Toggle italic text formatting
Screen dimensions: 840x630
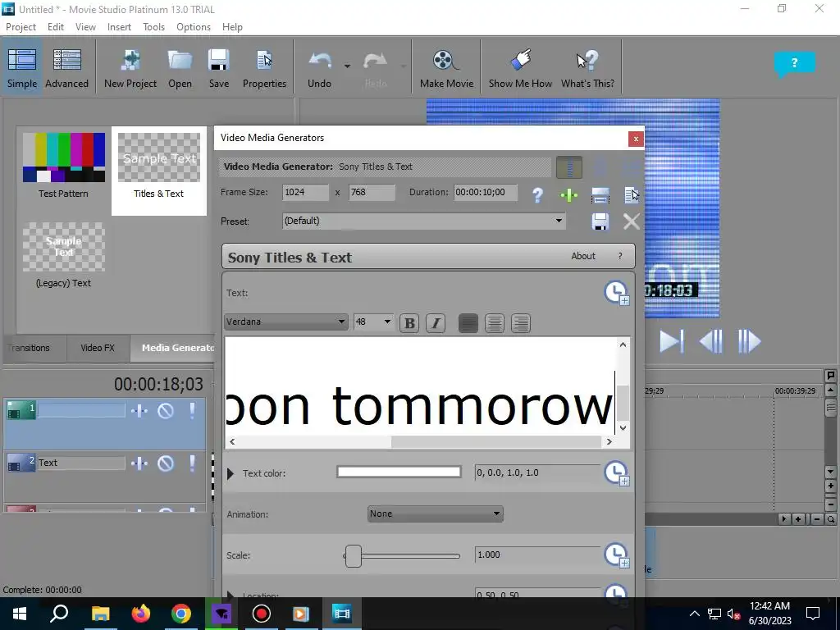(436, 323)
